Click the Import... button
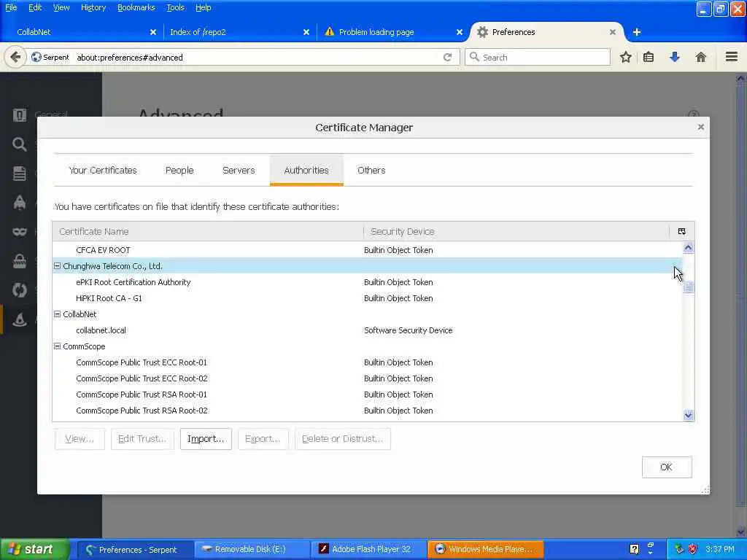This screenshot has width=747, height=560. pyautogui.click(x=206, y=438)
